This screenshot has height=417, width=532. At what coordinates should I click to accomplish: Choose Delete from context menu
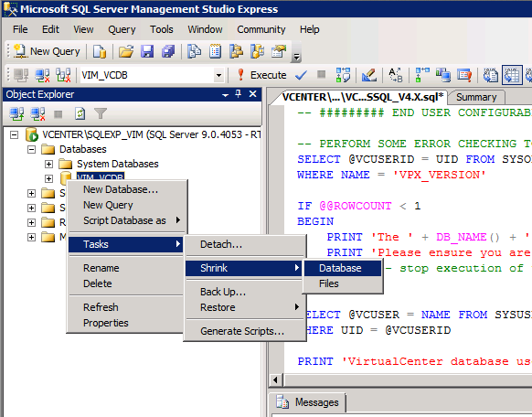(126, 283)
